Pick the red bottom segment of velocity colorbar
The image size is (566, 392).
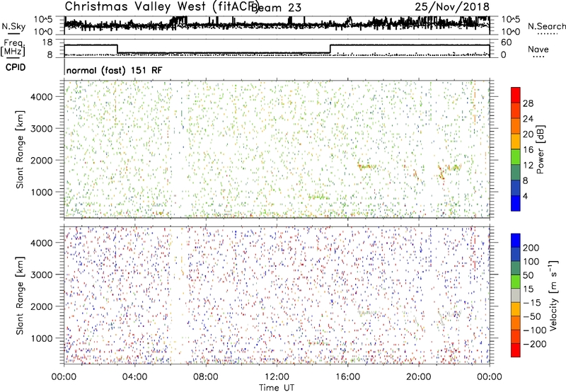click(x=516, y=350)
